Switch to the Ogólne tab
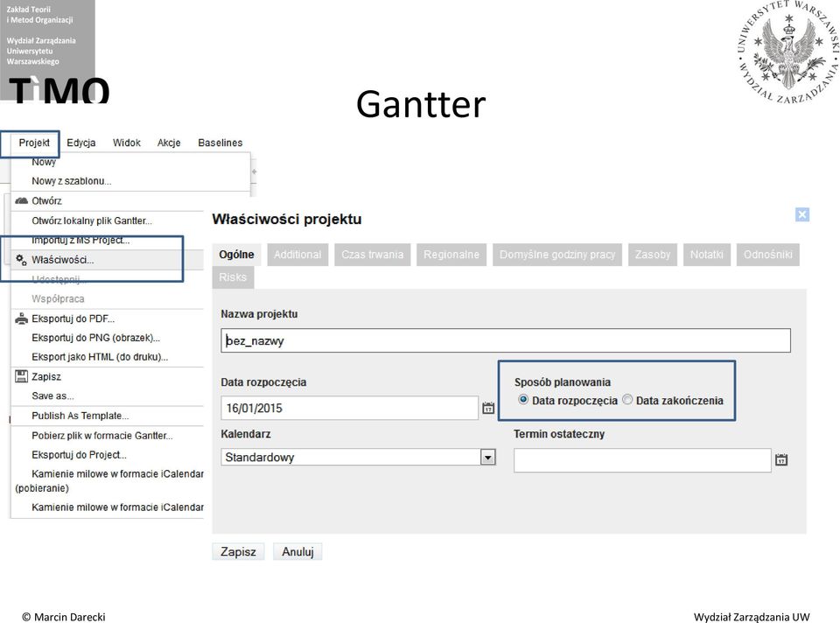840x623 pixels. tap(236, 255)
